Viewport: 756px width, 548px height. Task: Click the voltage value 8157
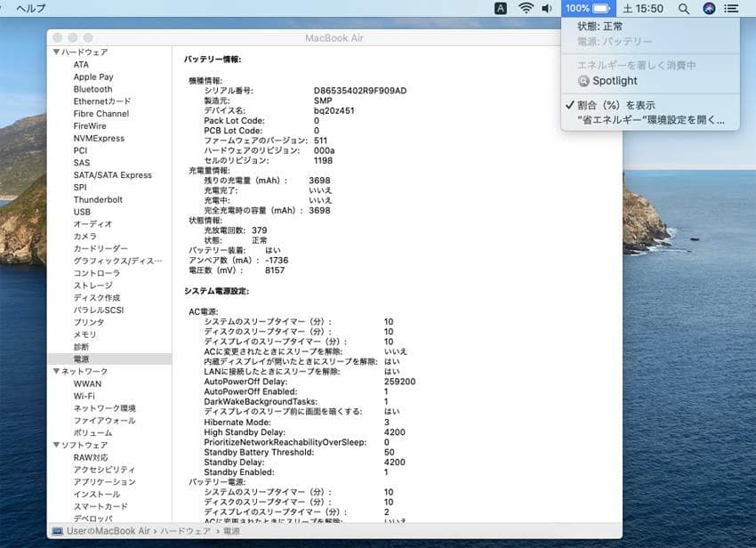274,270
